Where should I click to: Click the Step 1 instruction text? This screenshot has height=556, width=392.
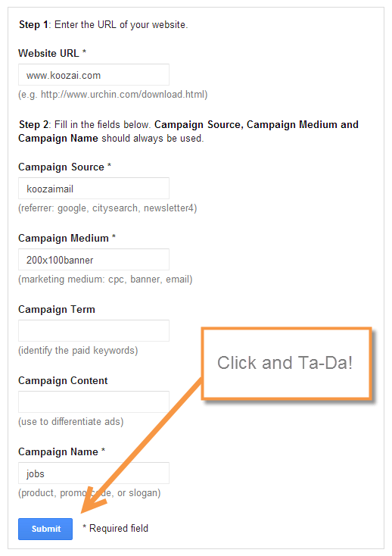104,25
